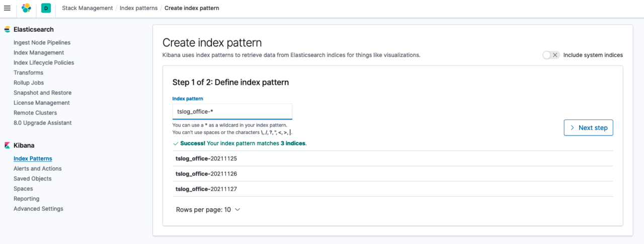Open Saved Objects page
Image resolution: width=644 pixels, height=244 pixels.
click(x=32, y=179)
